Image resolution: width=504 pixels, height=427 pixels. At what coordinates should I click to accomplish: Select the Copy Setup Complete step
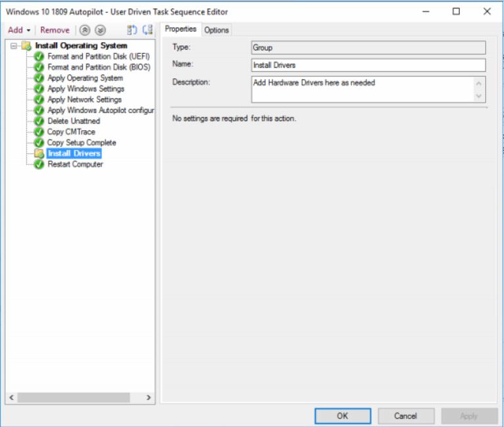coord(82,143)
